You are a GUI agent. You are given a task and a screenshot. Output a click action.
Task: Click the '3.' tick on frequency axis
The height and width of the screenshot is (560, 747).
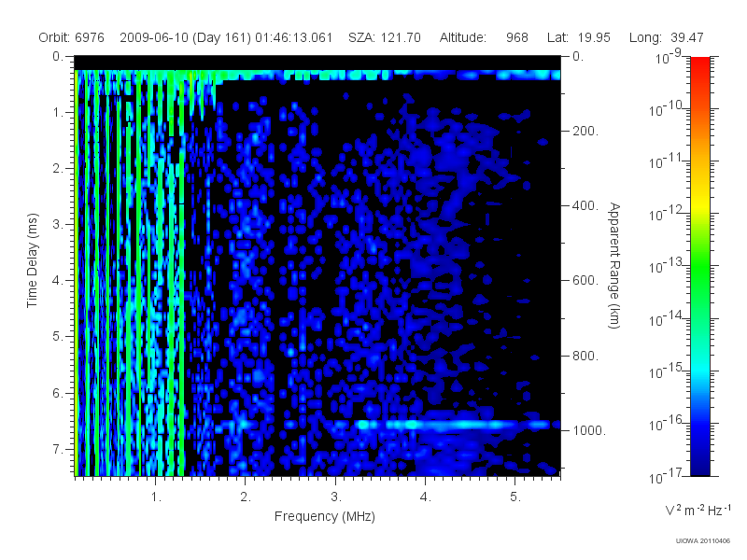[x=336, y=497]
